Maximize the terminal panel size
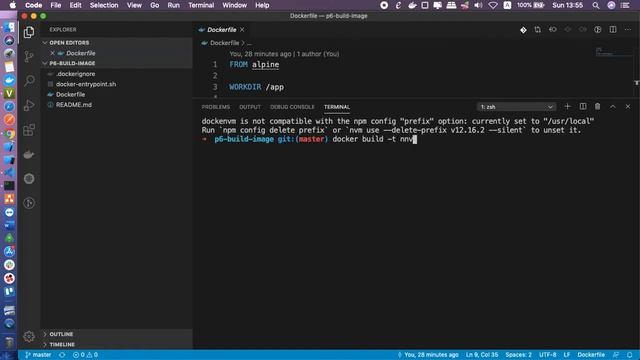The width and height of the screenshot is (640, 360). point(613,107)
